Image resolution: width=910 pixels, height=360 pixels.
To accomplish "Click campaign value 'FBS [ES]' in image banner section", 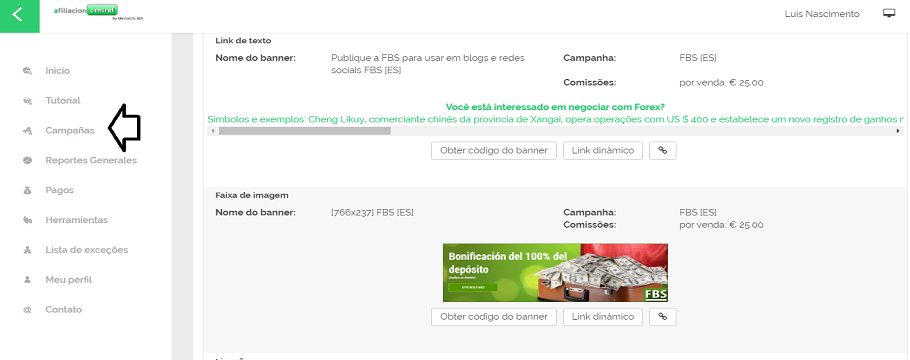I will coord(698,213).
